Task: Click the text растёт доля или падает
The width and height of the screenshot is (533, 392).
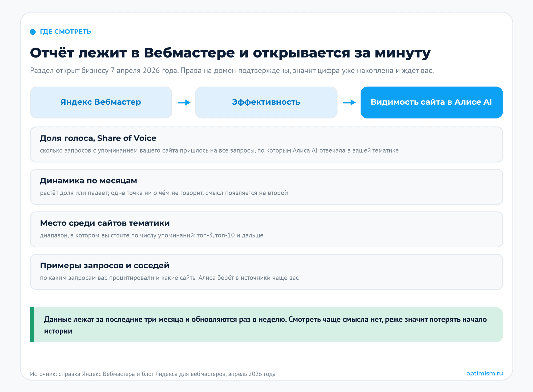Action: (164, 193)
